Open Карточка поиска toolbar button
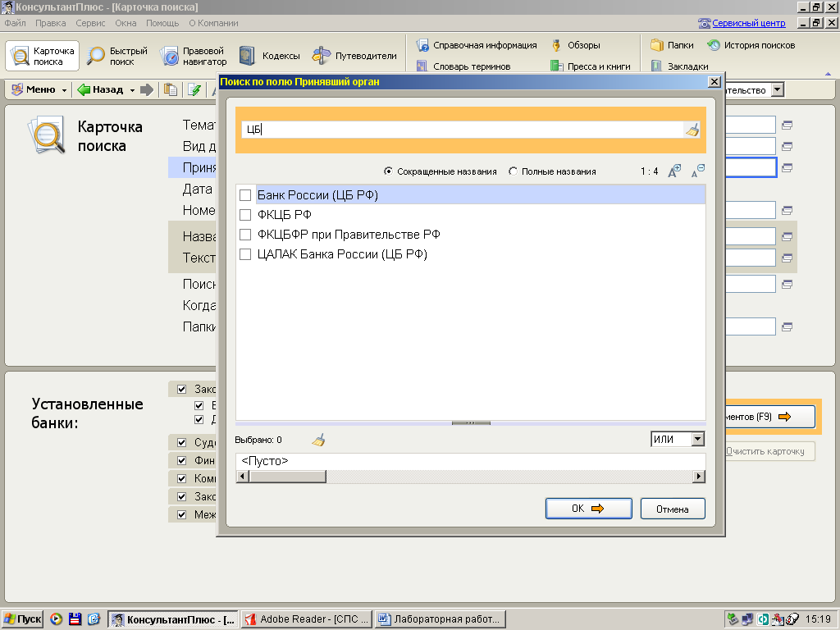Viewport: 840px width, 630px height. (43, 56)
